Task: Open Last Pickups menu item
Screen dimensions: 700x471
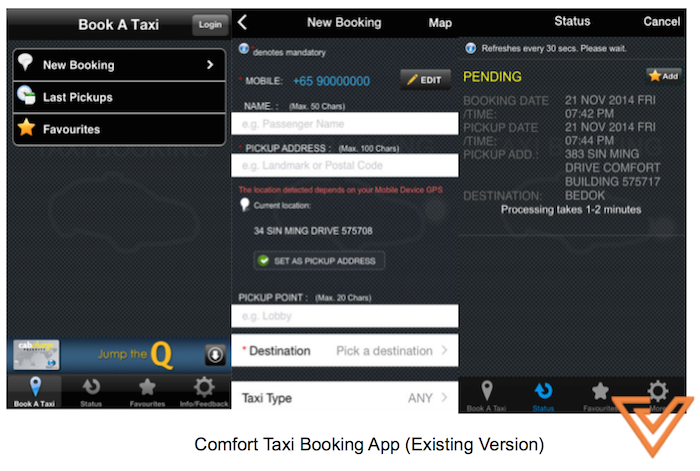Action: click(119, 97)
